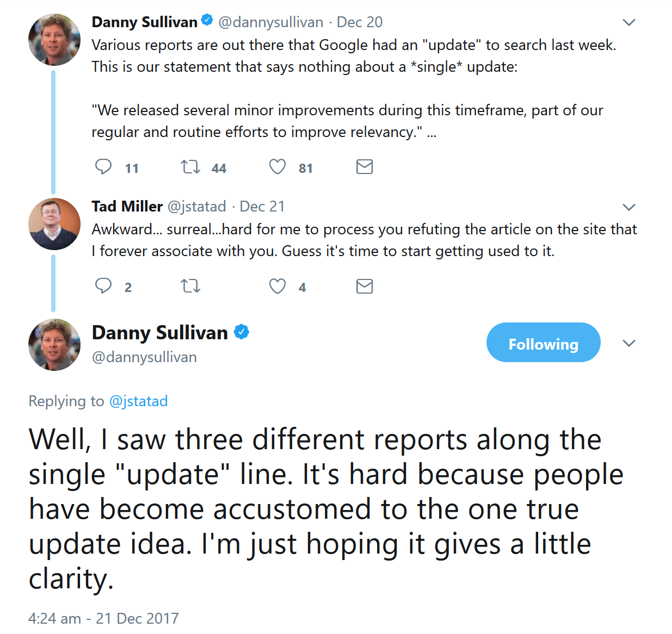
Task: Like Tad Miller's tweet
Action: [278, 286]
